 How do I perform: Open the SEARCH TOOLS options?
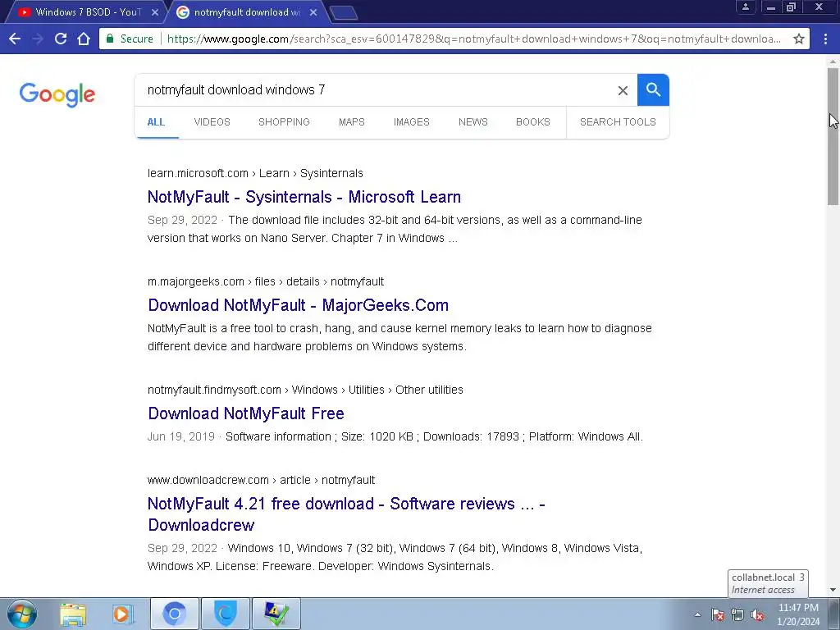tap(618, 122)
